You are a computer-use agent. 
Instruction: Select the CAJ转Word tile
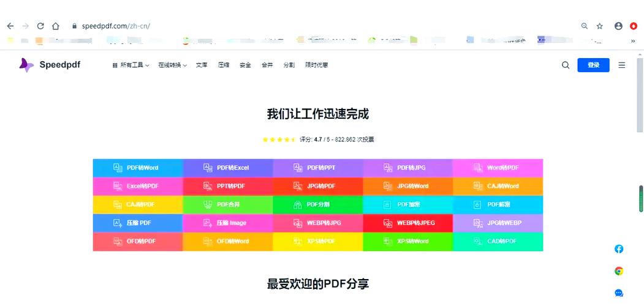pos(498,186)
